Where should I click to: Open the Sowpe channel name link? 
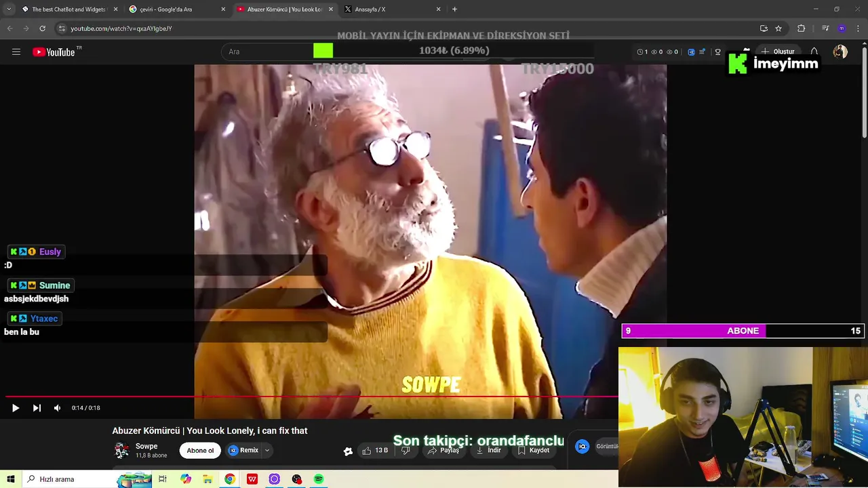[x=146, y=446]
